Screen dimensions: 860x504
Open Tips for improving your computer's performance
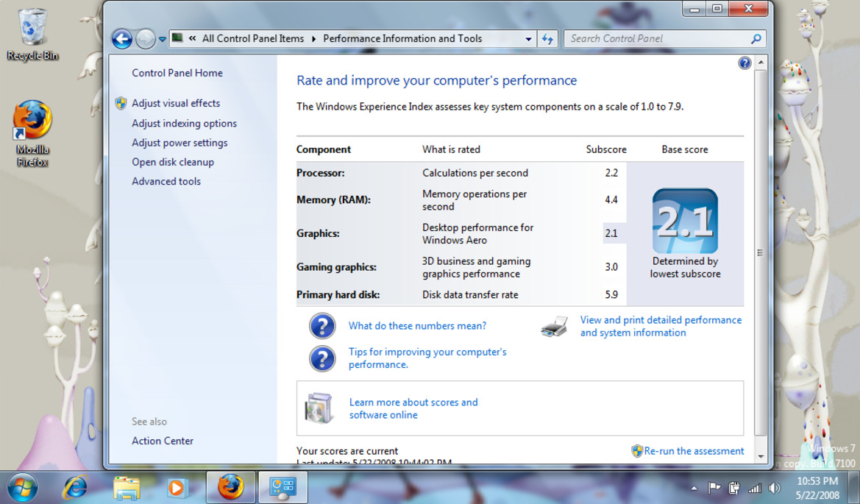tap(427, 358)
